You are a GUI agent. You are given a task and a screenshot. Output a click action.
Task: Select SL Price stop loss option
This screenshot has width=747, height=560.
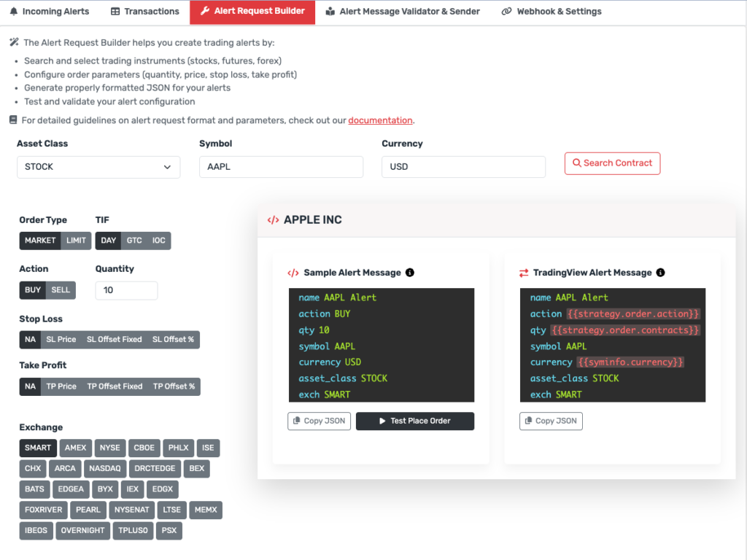pyautogui.click(x=61, y=340)
